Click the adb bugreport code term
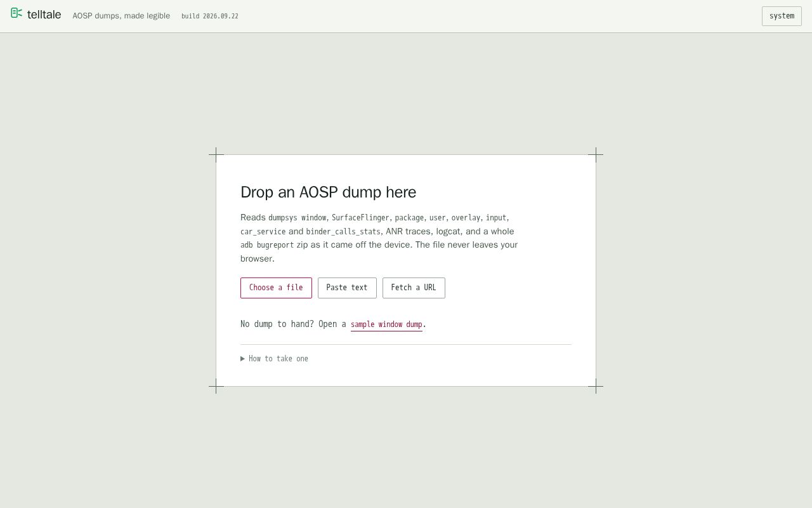Image resolution: width=812 pixels, height=508 pixels. (x=267, y=245)
